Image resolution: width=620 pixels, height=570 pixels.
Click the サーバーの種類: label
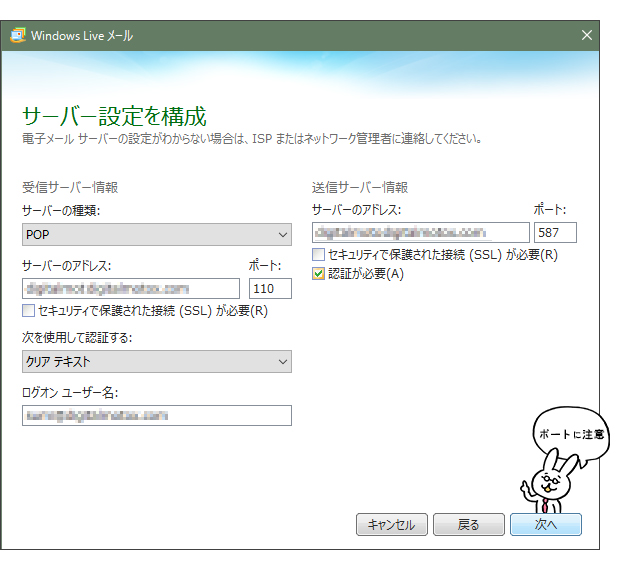pos(61,211)
